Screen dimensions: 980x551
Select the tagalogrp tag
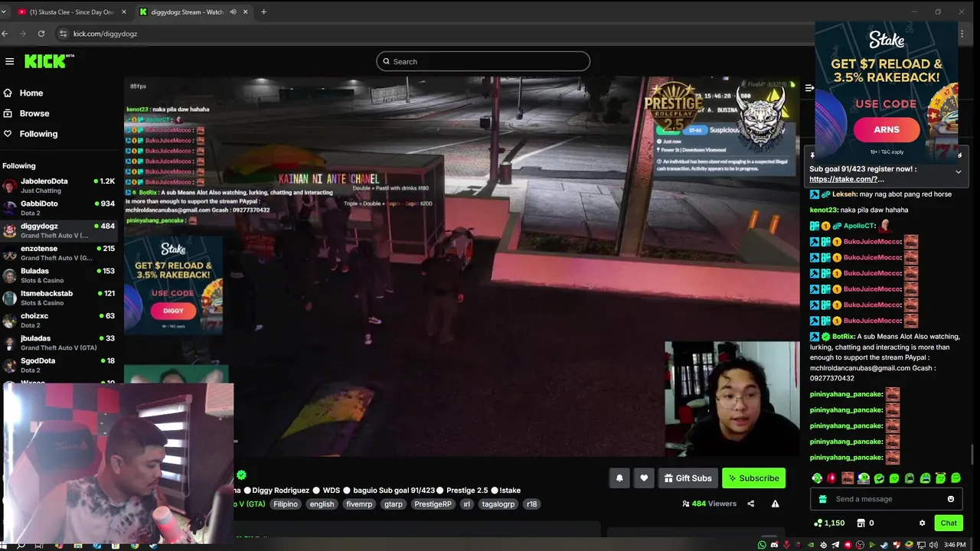498,504
